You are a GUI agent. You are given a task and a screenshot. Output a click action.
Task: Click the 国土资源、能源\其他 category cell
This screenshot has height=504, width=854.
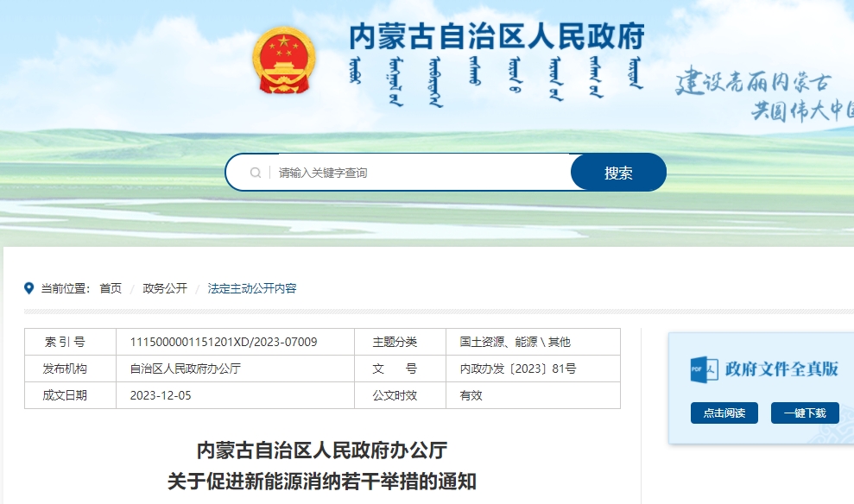click(515, 342)
